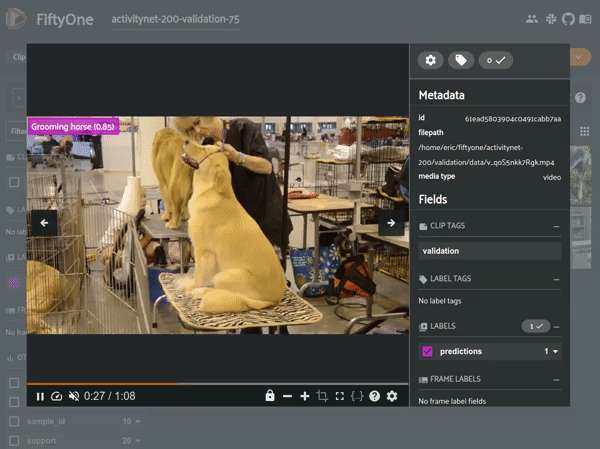600x449 pixels.
Task: Go to the next sample
Action: pos(391,223)
